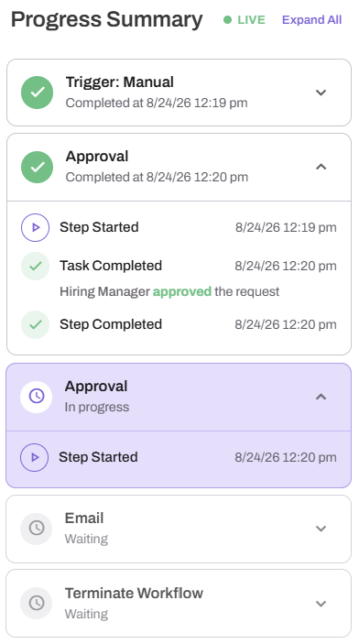Click the clock icon on Terminate Workflow step
This screenshot has width=359, height=644.
click(x=36, y=603)
